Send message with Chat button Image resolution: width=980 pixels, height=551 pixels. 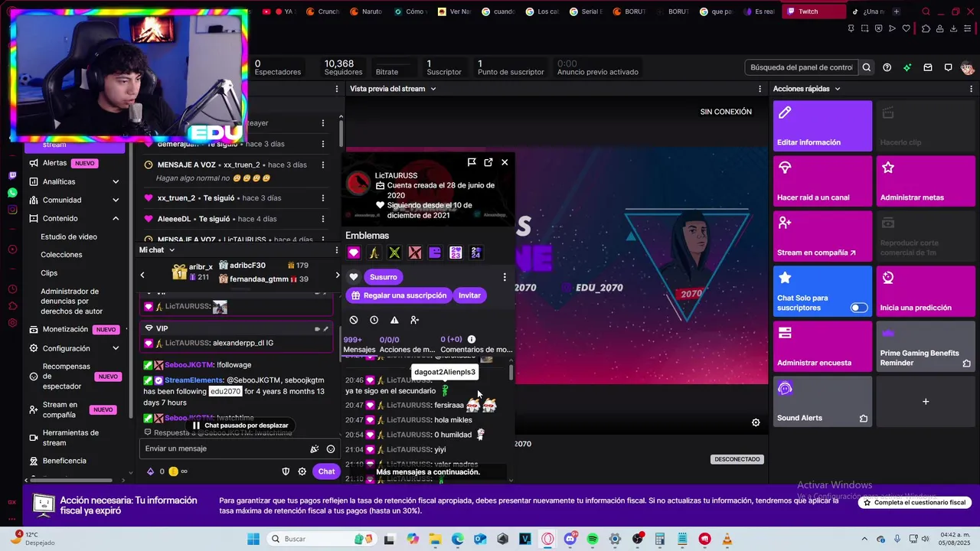326,471
